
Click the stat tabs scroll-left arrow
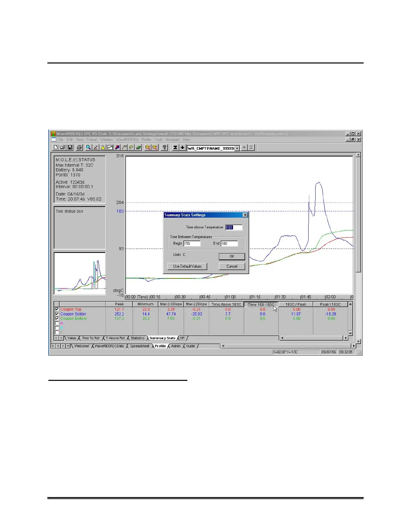click(x=56, y=338)
